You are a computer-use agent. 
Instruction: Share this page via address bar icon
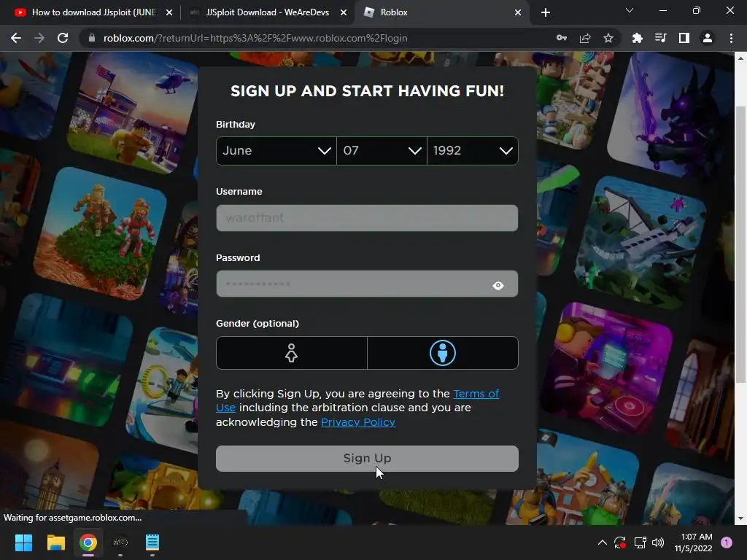point(585,38)
